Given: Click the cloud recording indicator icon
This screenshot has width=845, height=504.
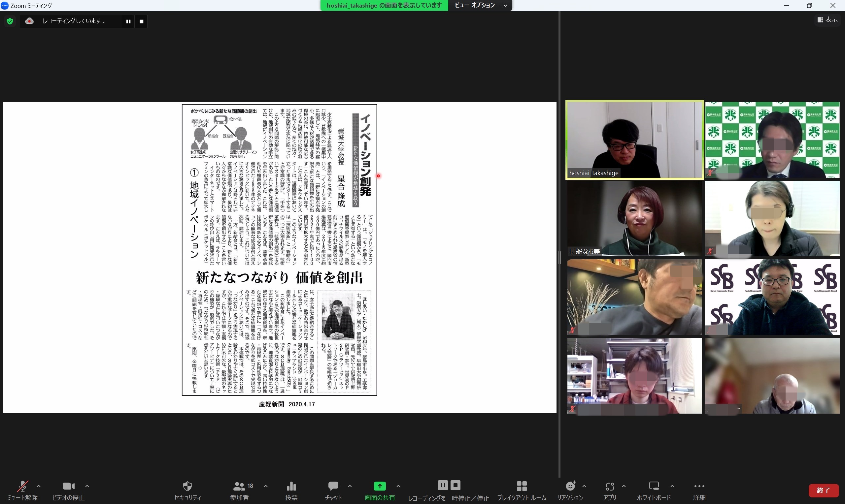Looking at the screenshot, I should [x=30, y=21].
